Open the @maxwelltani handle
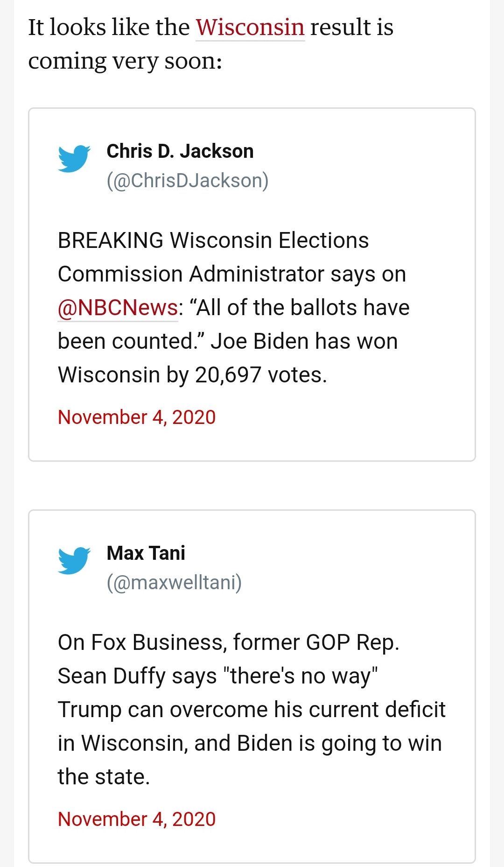 174,583
